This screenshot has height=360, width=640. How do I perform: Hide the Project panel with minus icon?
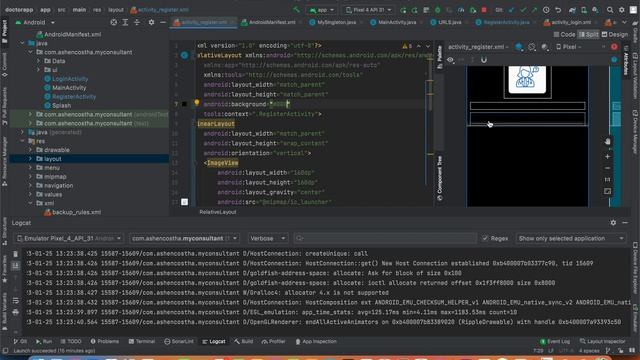pos(163,22)
